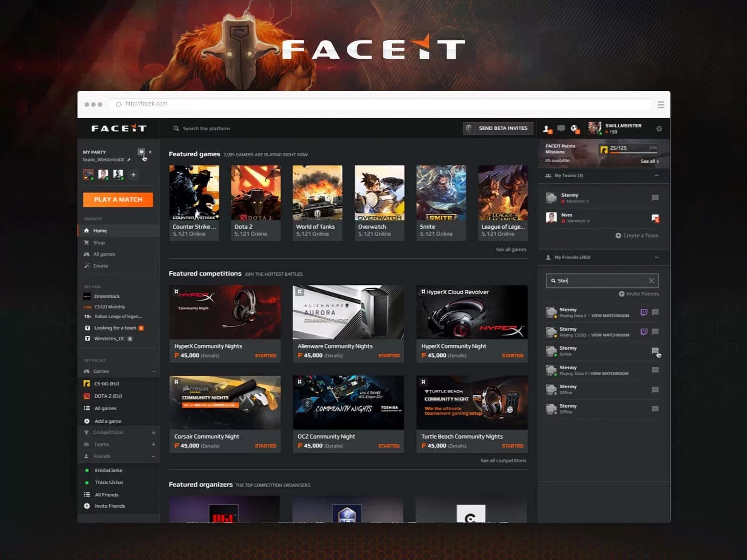Click the Stermy team chat icon in My Teams
Viewport: 747px width, 560px height.
coord(655,198)
